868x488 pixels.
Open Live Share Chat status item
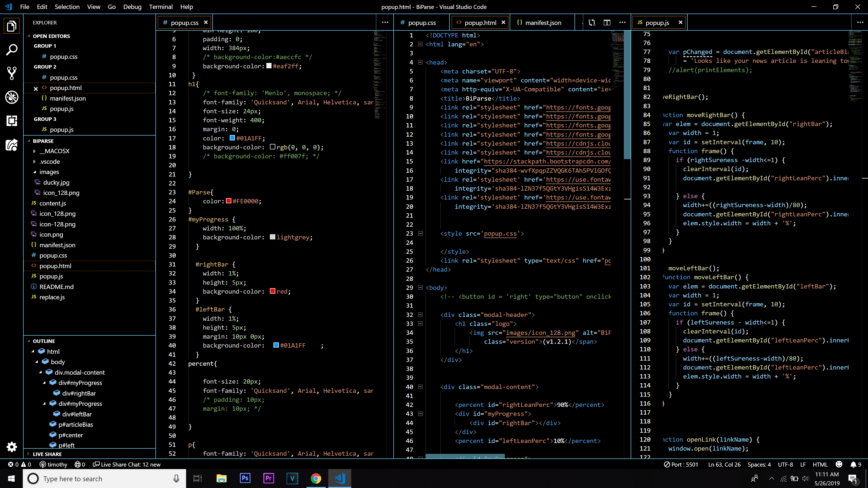[127, 464]
